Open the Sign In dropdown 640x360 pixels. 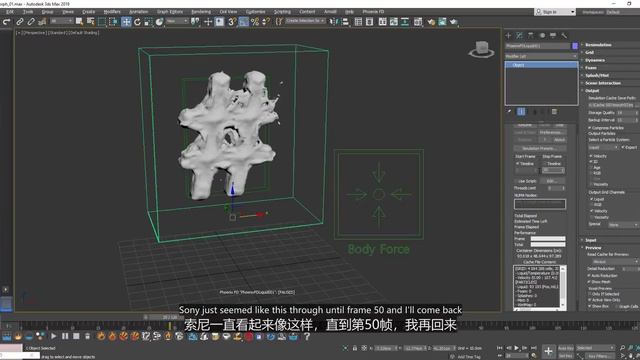click(x=555, y=12)
